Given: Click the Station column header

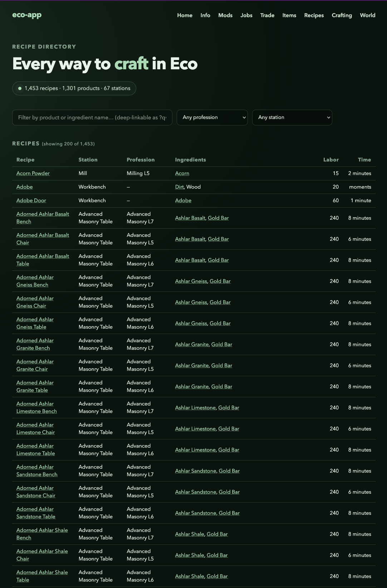Looking at the screenshot, I should 88,160.
